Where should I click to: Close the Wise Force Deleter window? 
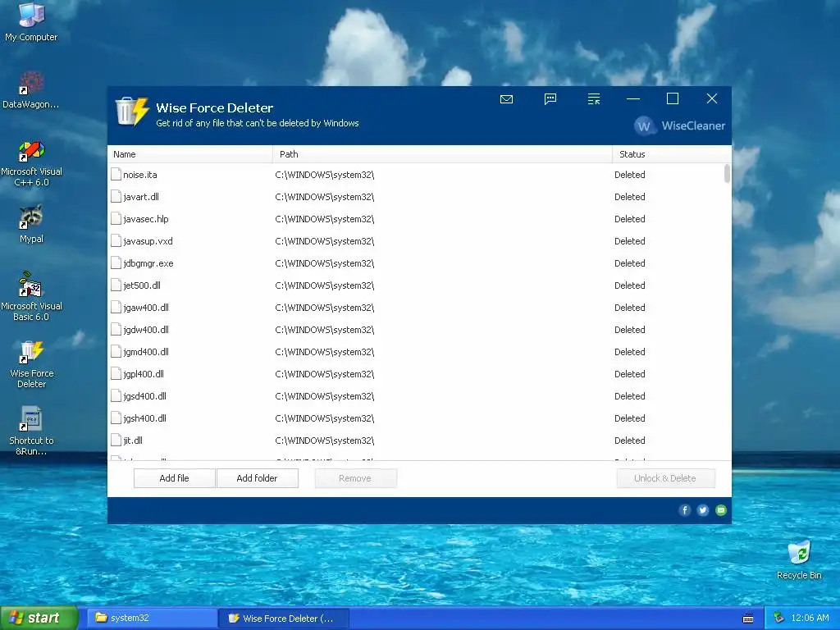(711, 98)
